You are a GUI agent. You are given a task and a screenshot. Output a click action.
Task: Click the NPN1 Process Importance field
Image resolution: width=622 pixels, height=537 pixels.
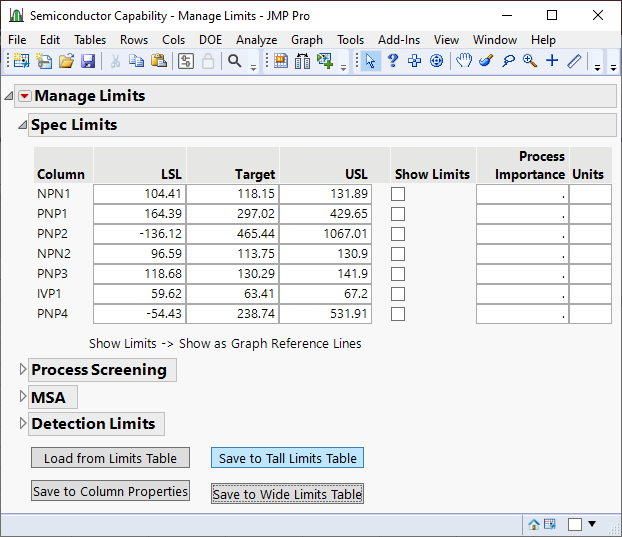522,194
